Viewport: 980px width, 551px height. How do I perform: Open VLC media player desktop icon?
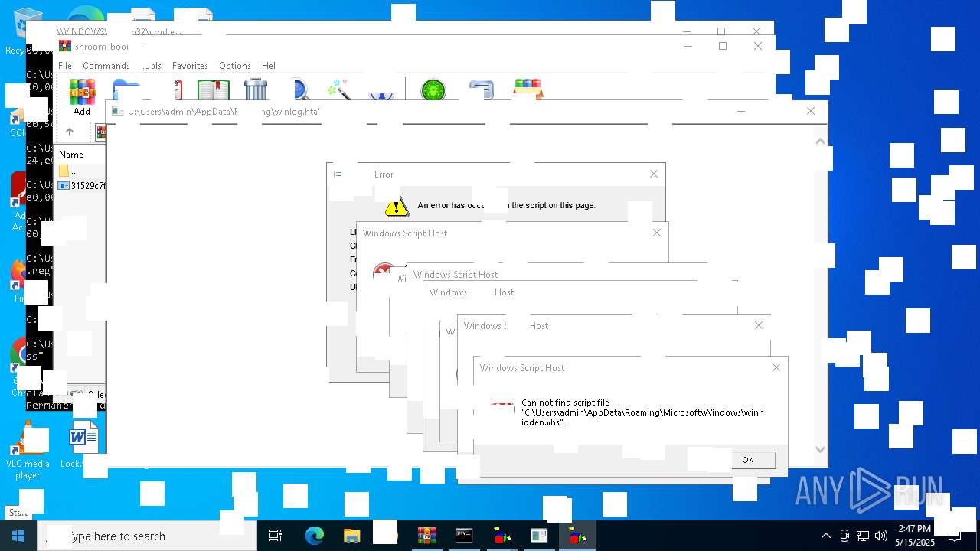click(28, 452)
